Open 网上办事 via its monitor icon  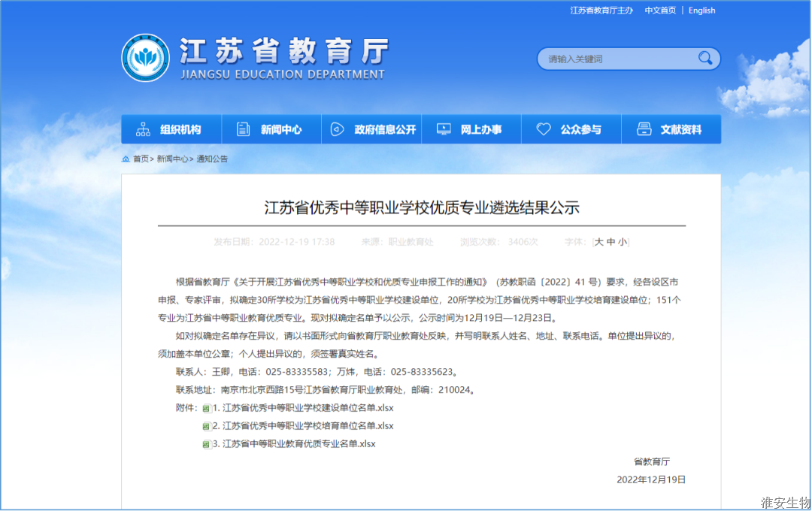point(443,129)
